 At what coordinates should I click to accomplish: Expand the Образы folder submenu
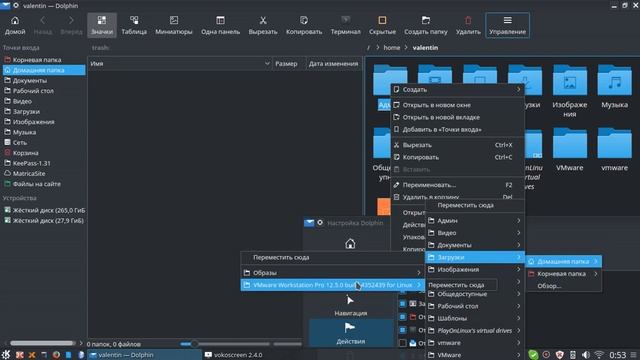pyautogui.click(x=332, y=273)
